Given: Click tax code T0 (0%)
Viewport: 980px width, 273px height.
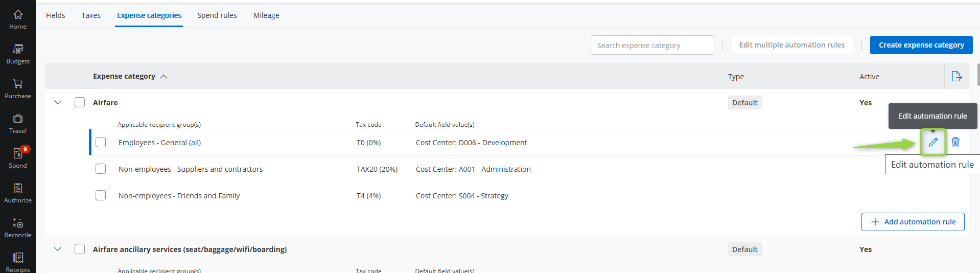Looking at the screenshot, I should [368, 143].
